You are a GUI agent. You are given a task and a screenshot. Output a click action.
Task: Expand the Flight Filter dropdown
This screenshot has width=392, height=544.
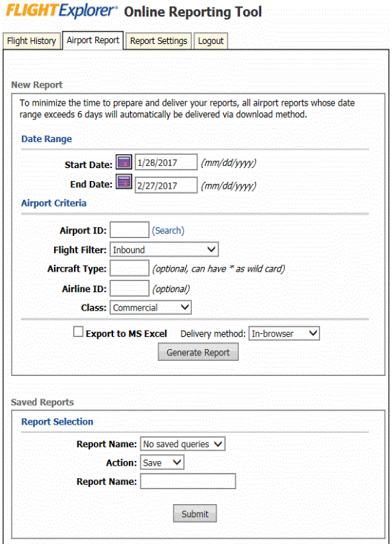pyautogui.click(x=164, y=250)
